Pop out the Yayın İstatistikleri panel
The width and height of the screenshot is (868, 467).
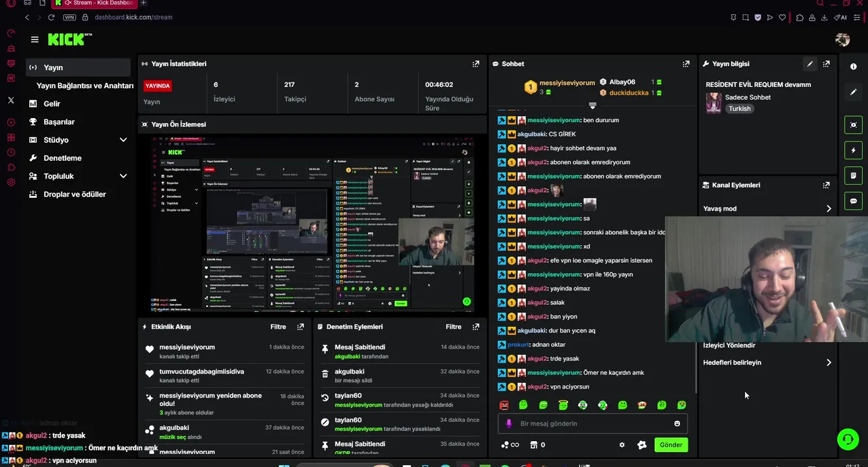pos(476,64)
